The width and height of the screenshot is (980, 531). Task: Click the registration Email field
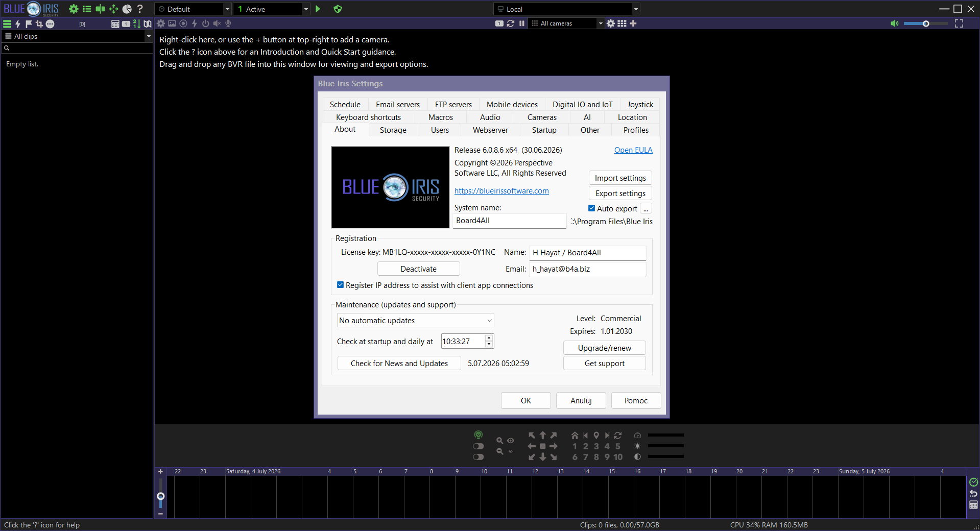coord(587,269)
